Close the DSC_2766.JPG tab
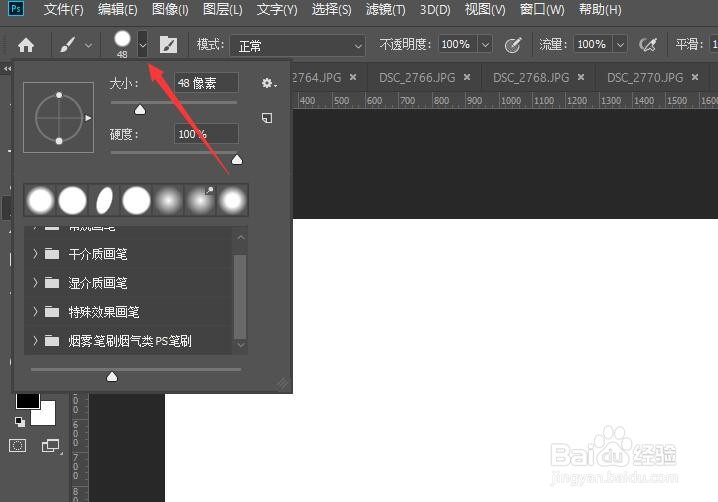This screenshot has width=718, height=502. pyautogui.click(x=467, y=77)
